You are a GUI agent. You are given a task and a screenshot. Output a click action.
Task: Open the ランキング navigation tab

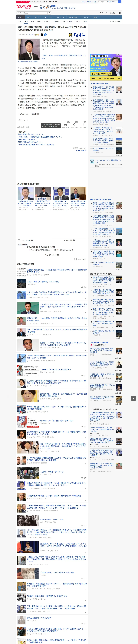86,17
